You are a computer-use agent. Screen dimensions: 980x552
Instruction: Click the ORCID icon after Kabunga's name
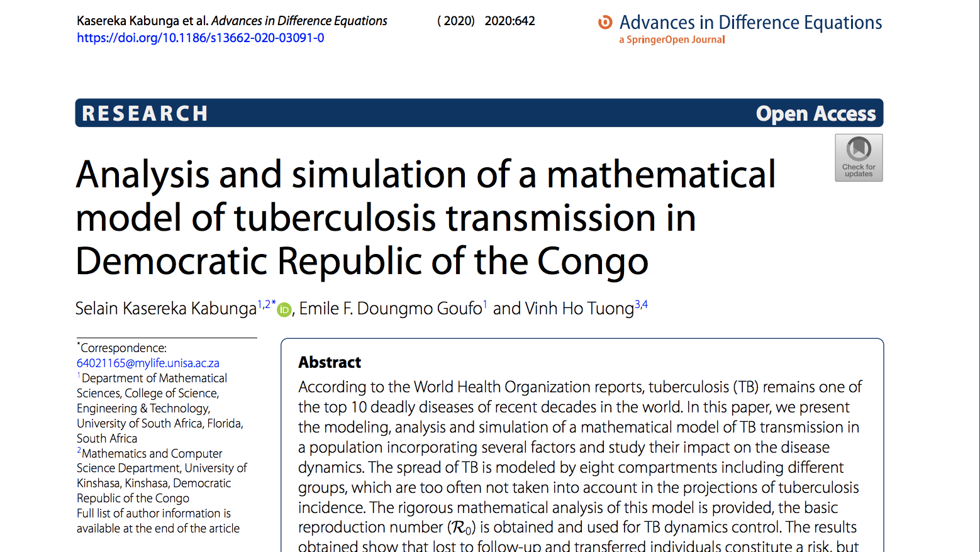pos(284,309)
